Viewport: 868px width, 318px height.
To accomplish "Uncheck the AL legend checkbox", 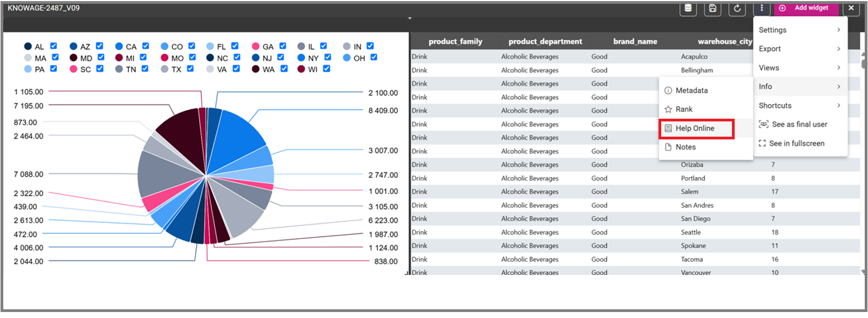I will pyautogui.click(x=53, y=46).
